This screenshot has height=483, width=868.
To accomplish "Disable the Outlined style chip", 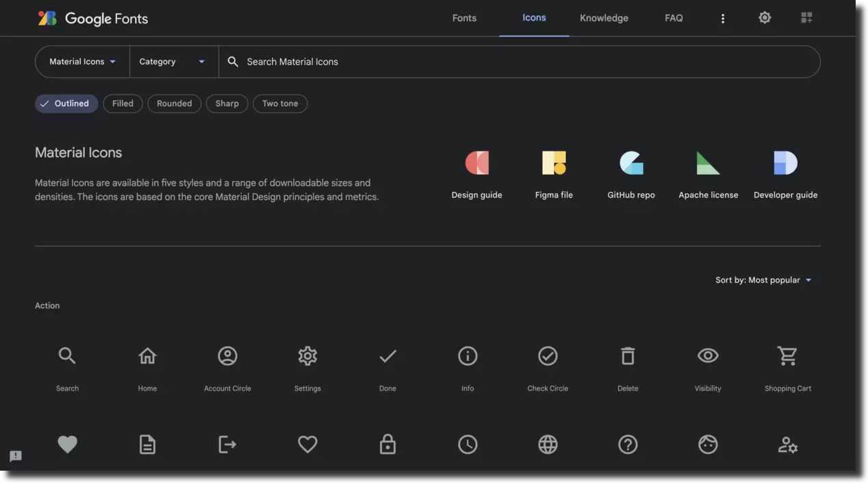I will (66, 103).
